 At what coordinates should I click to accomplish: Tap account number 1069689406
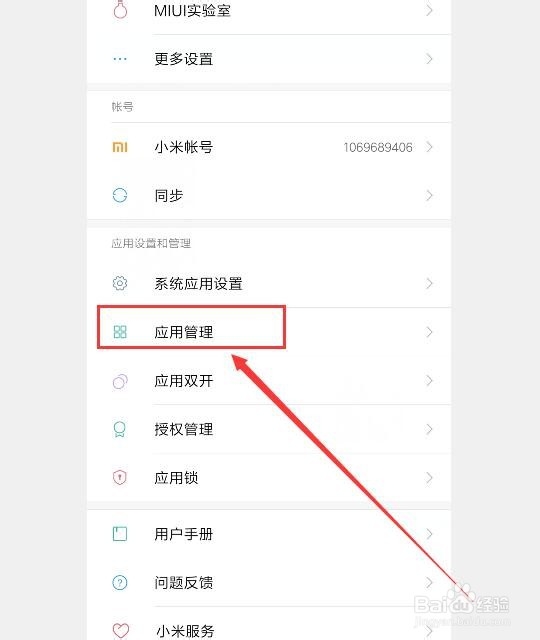(378, 147)
